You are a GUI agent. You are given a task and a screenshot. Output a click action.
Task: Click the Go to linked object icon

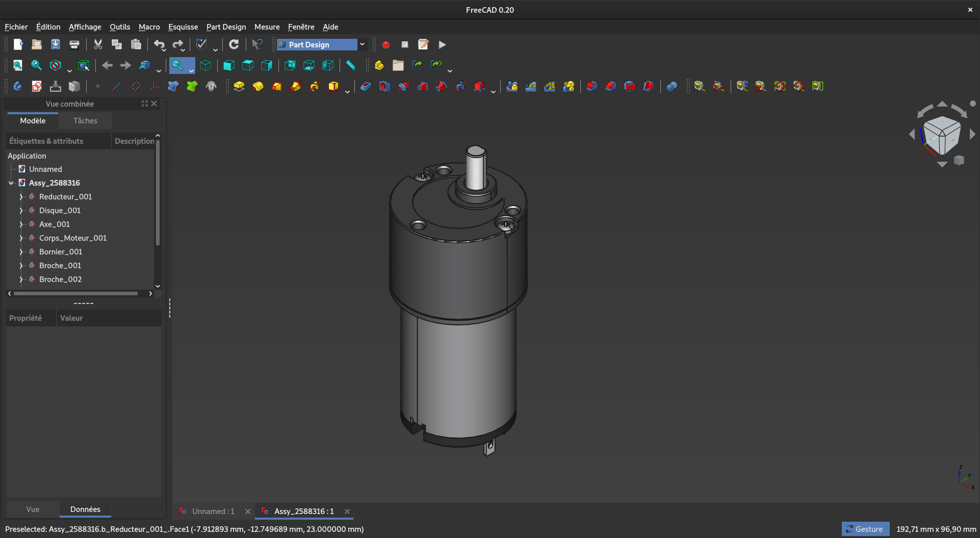(x=145, y=65)
